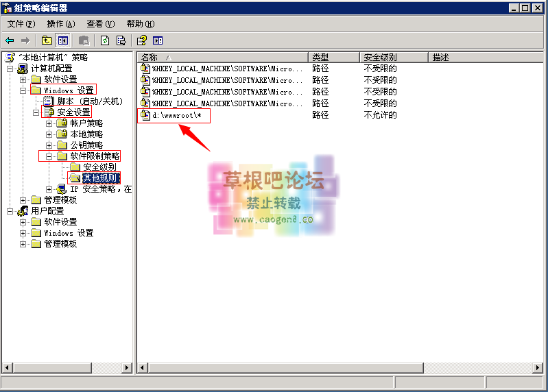
Task: Expand 管理模板 under 用户配置
Action: (x=23, y=244)
